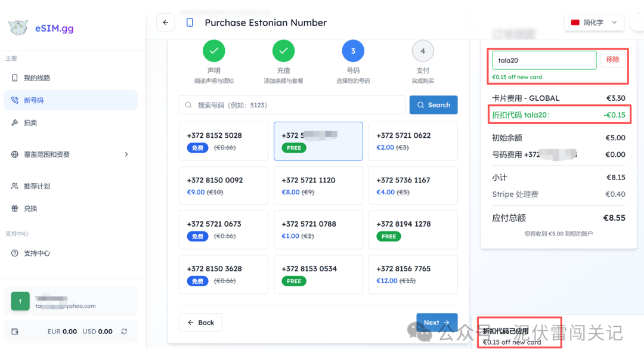Click the 初始余额 €5.00 row
The image size is (644, 359).
(559, 138)
